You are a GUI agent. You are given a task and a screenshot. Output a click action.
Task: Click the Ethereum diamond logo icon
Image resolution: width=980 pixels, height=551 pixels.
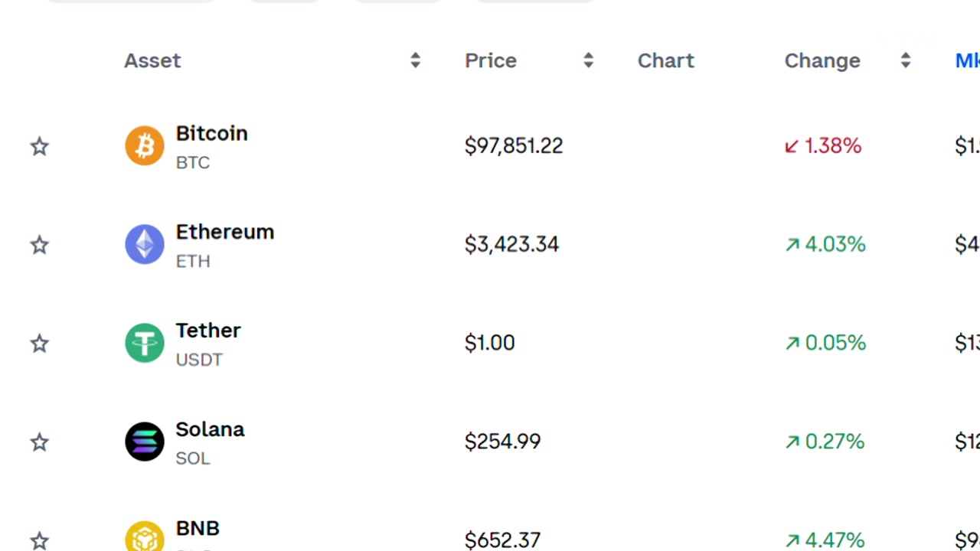(x=145, y=244)
